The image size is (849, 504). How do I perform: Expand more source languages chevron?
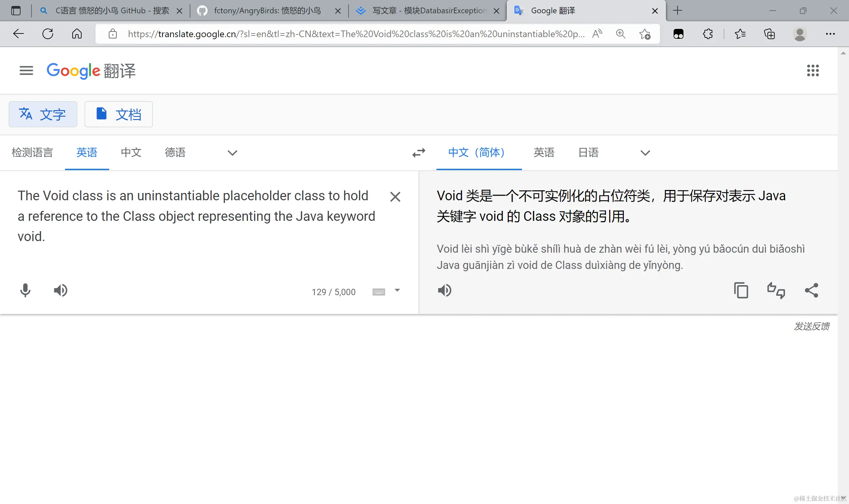click(x=232, y=153)
